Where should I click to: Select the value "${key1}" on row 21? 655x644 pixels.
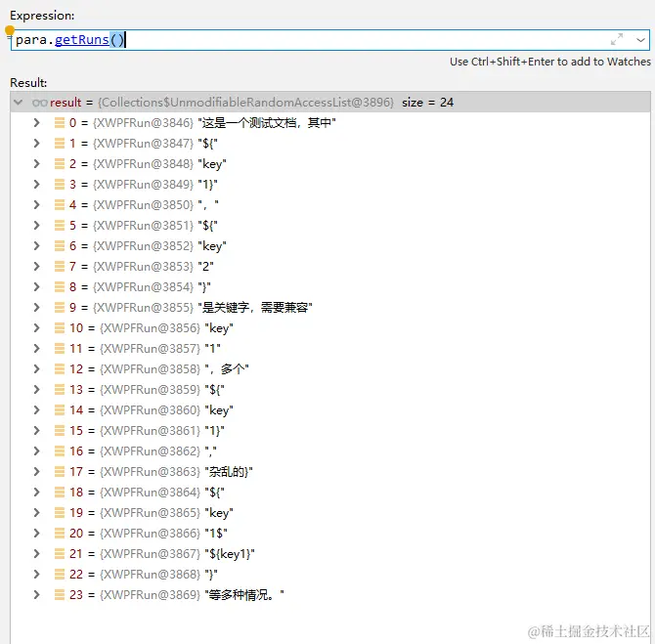230,554
